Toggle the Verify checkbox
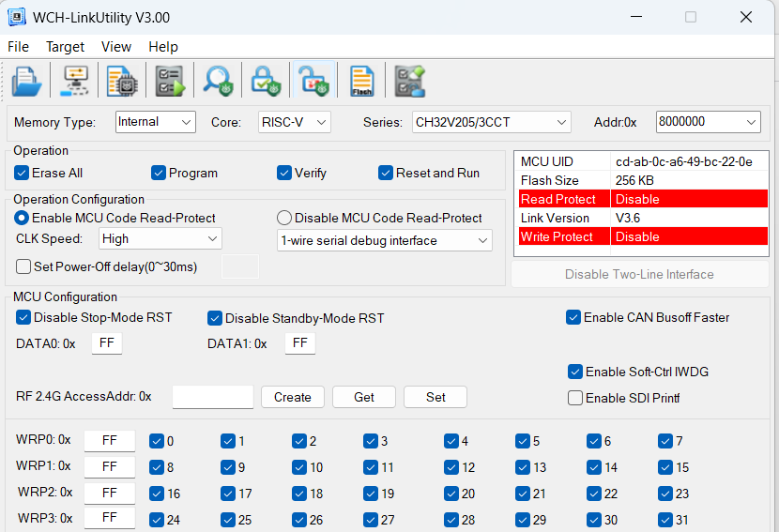 point(284,173)
